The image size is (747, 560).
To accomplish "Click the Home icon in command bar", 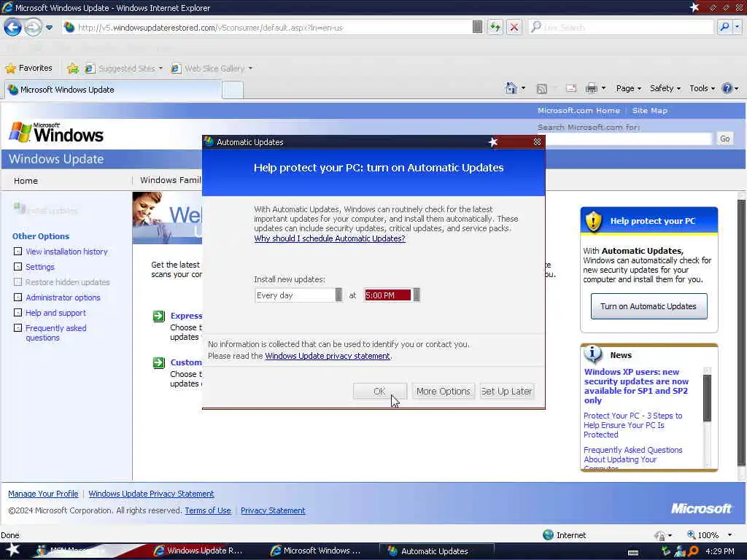I will point(511,88).
